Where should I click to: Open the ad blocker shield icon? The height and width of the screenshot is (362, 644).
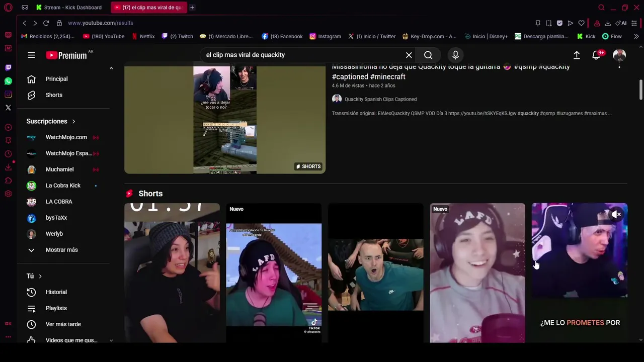click(559, 23)
